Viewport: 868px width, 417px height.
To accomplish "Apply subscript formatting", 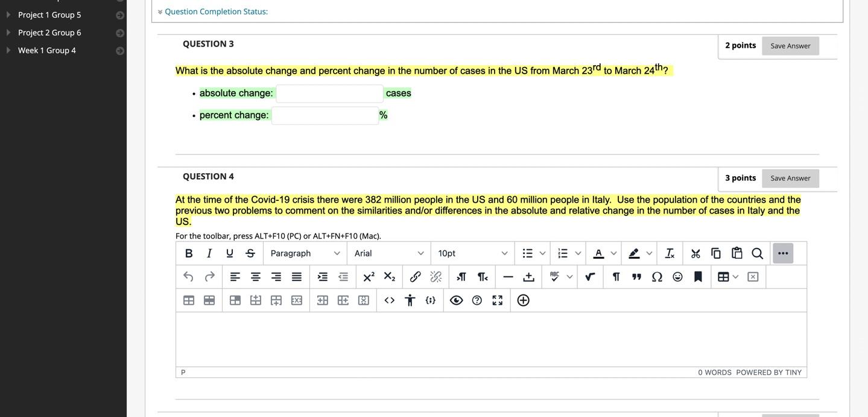I will point(390,277).
